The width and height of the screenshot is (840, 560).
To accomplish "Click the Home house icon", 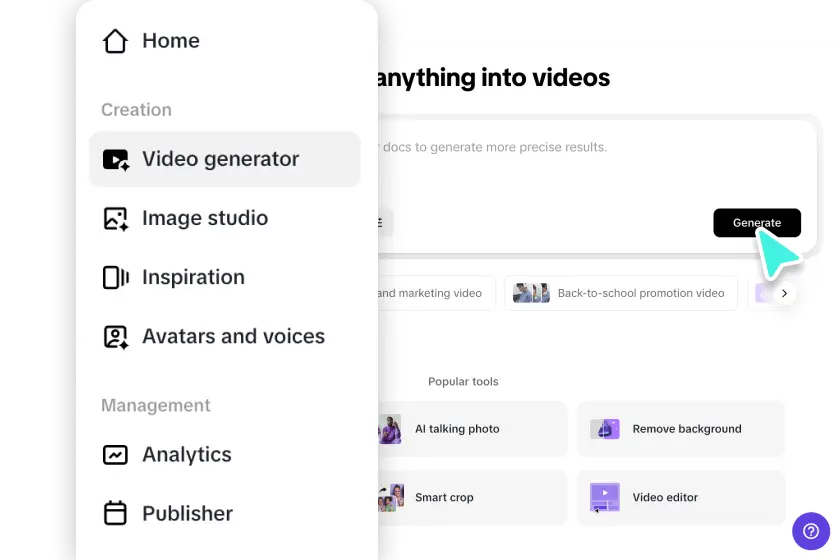I will click(x=116, y=41).
